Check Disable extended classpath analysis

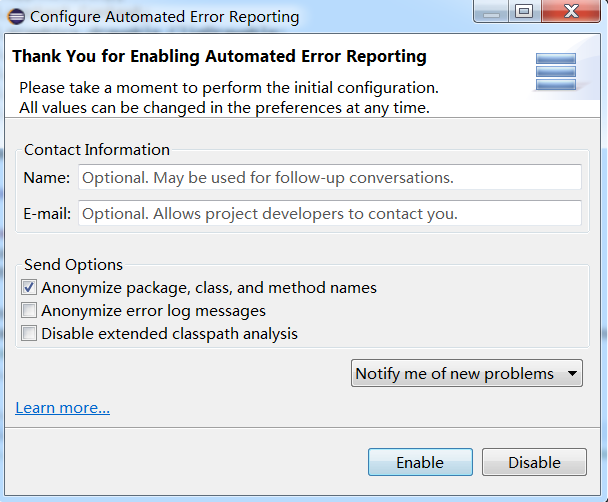(x=29, y=333)
